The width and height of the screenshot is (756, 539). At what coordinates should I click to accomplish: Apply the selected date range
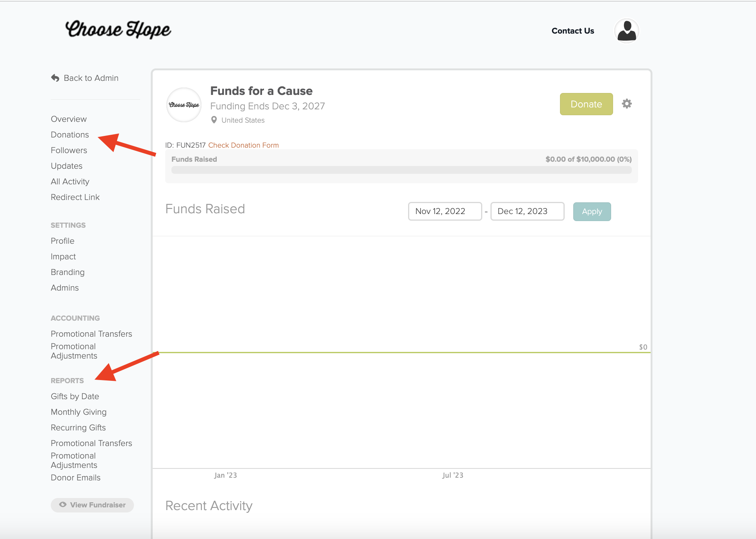pos(592,211)
